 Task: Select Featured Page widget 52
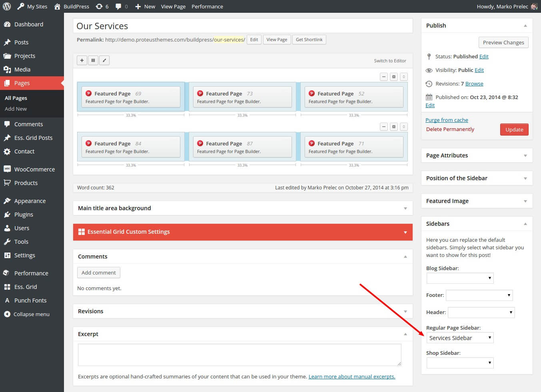pyautogui.click(x=354, y=97)
